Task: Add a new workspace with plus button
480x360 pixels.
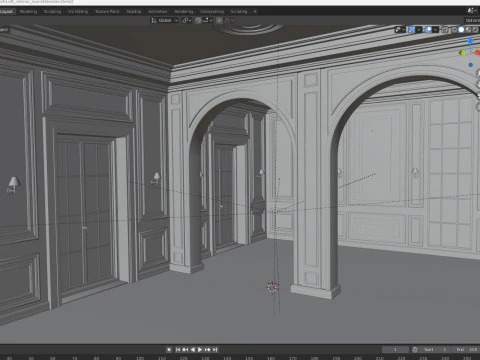Action: [255, 11]
